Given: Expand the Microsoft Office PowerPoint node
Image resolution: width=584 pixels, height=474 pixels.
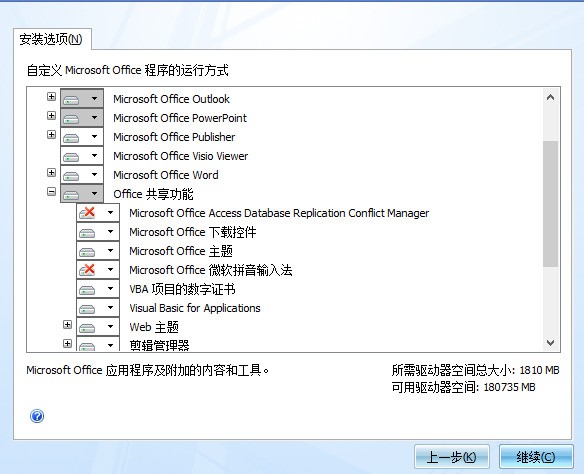Looking at the screenshot, I should point(51,116).
